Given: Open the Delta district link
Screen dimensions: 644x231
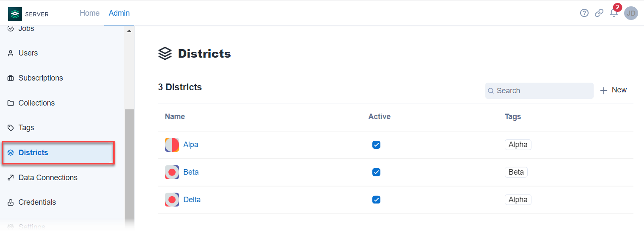Looking at the screenshot, I should point(192,200).
